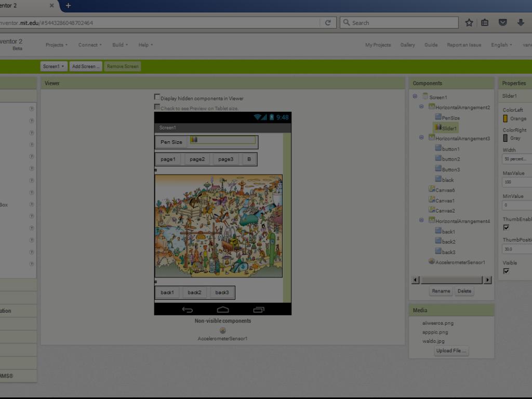The width and height of the screenshot is (532, 399).
Task: Click the Rename button under Components
Action: (x=441, y=291)
